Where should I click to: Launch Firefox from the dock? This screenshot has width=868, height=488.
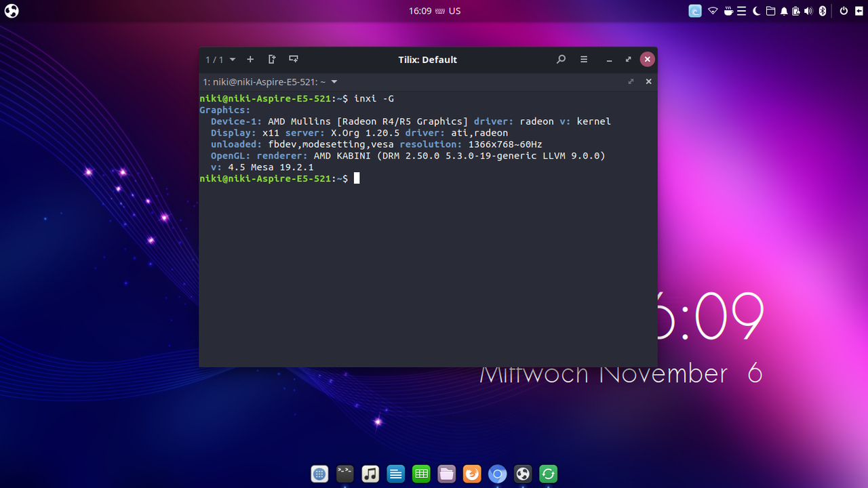tap(472, 474)
